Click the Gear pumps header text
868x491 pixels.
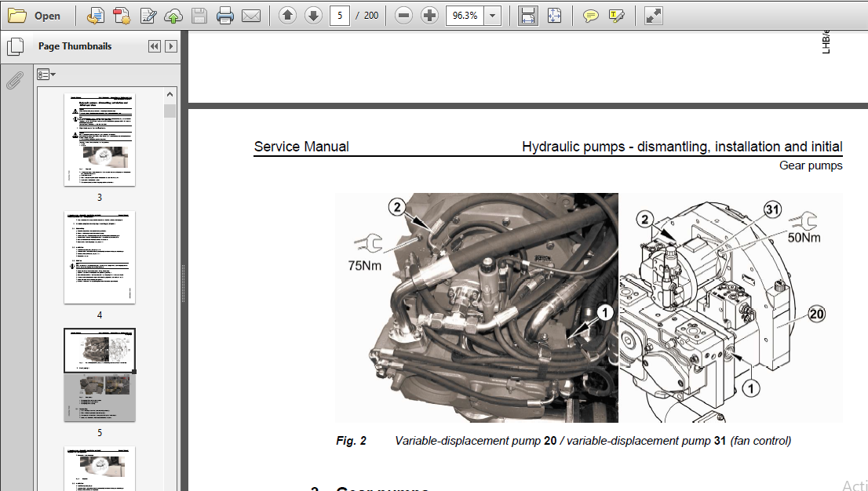811,165
